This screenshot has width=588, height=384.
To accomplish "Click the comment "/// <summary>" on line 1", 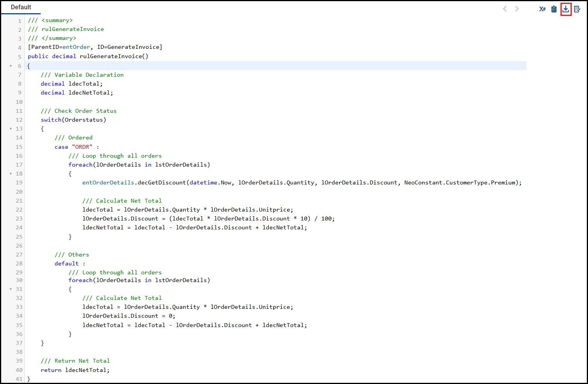I will click(50, 20).
